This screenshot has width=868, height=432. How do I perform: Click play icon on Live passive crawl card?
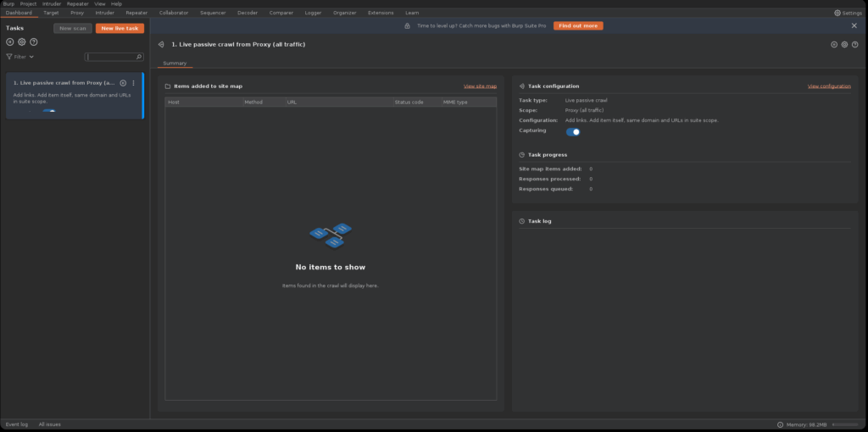pos(123,83)
